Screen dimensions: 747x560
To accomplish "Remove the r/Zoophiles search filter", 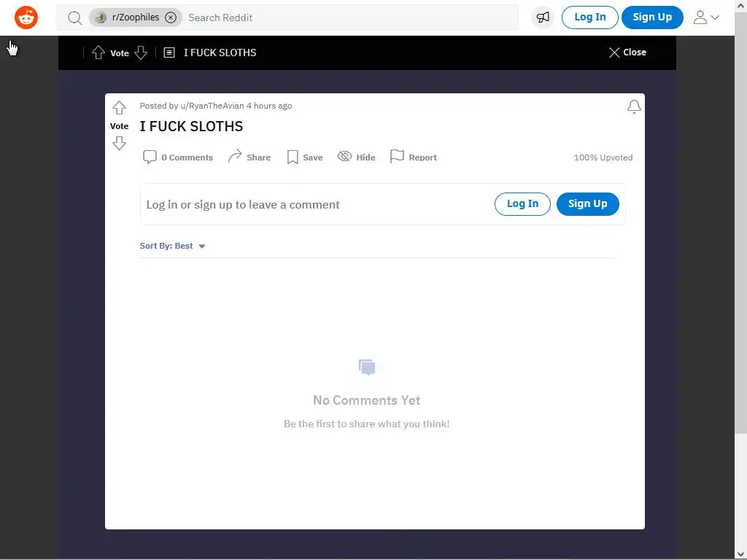I will pos(171,17).
